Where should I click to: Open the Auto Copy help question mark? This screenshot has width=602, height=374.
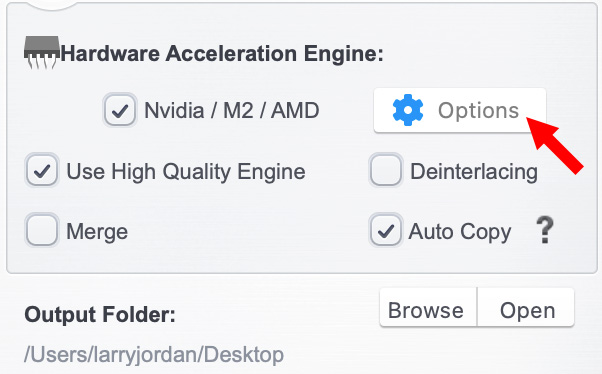545,230
